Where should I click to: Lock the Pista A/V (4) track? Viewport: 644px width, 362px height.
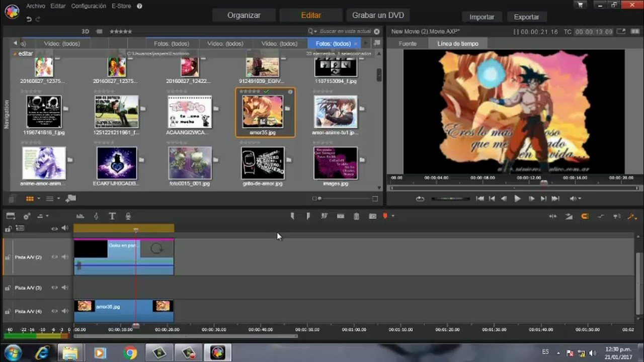(x=8, y=311)
